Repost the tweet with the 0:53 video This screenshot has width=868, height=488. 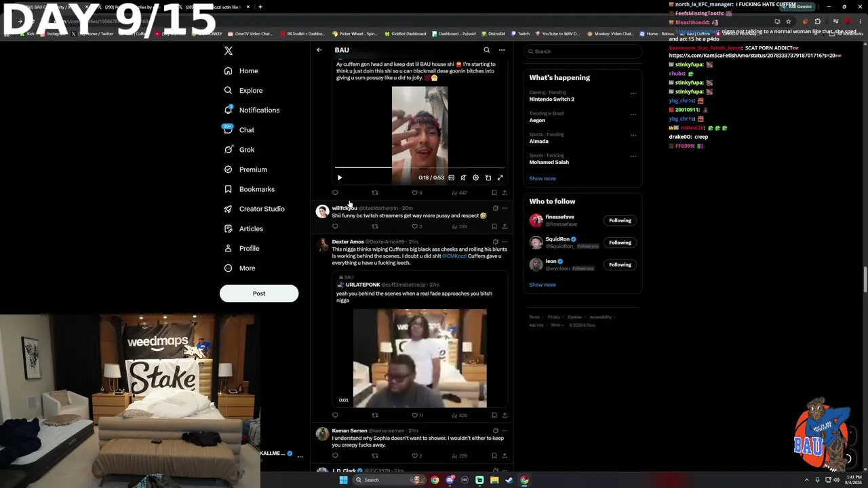374,192
